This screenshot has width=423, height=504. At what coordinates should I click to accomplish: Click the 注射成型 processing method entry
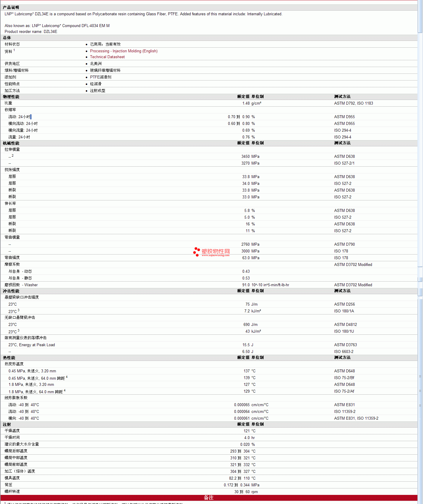[x=98, y=91]
